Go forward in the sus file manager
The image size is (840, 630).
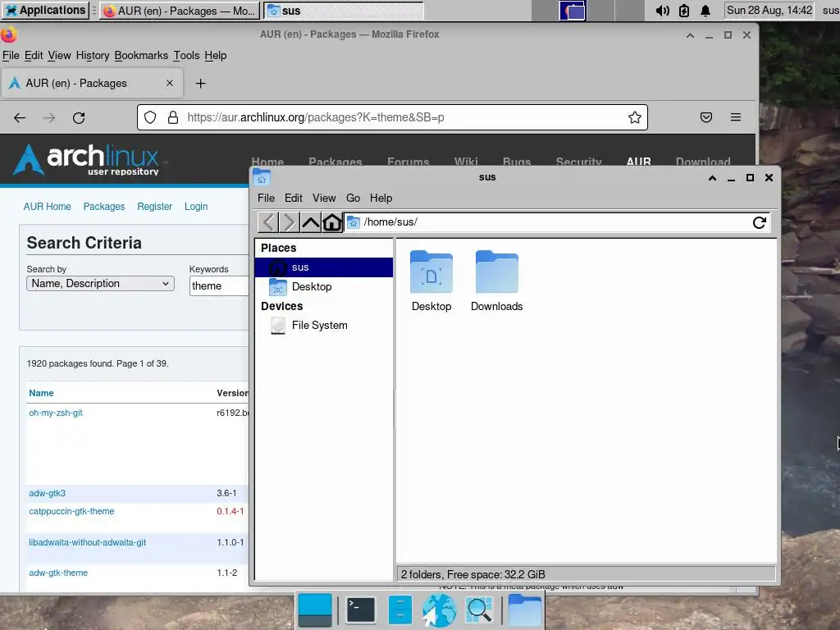289,221
